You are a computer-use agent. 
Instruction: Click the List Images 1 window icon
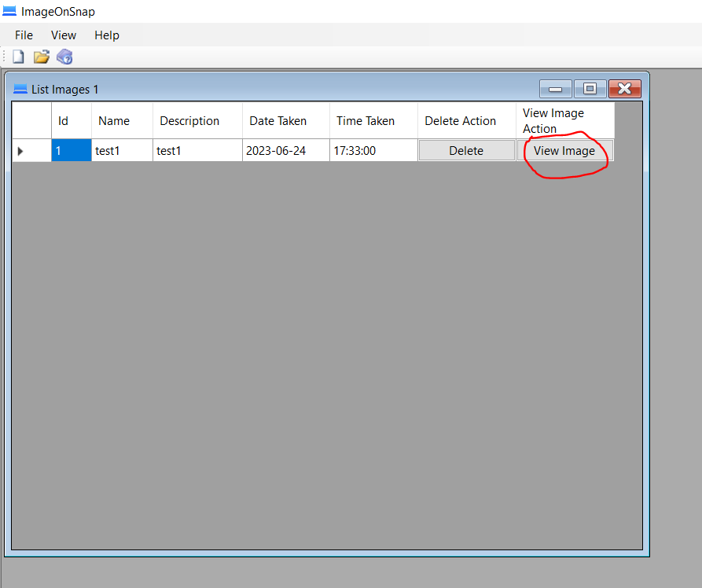coord(20,90)
